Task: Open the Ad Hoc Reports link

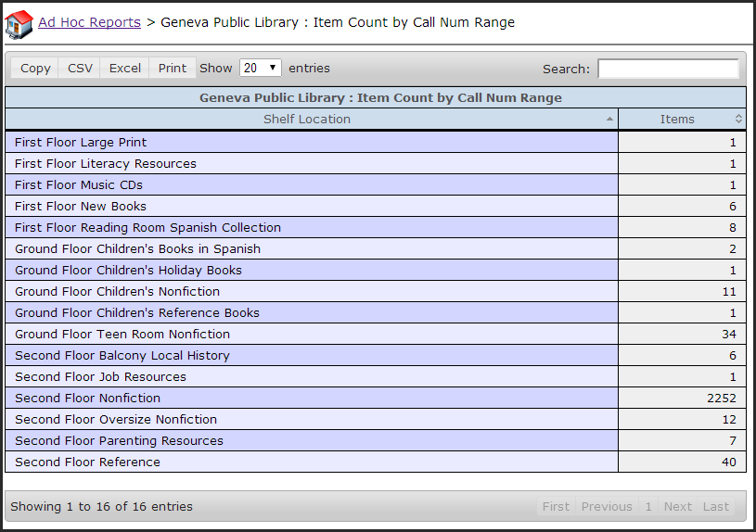Action: pos(89,22)
